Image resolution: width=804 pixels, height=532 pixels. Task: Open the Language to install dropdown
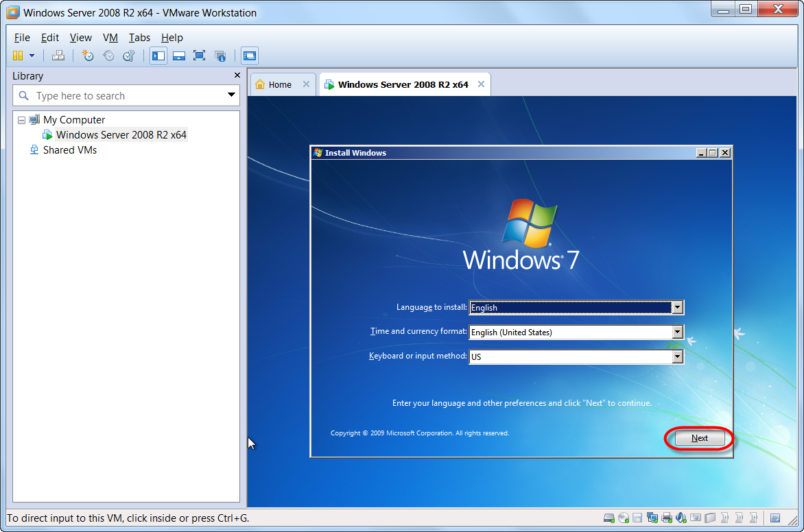(677, 308)
